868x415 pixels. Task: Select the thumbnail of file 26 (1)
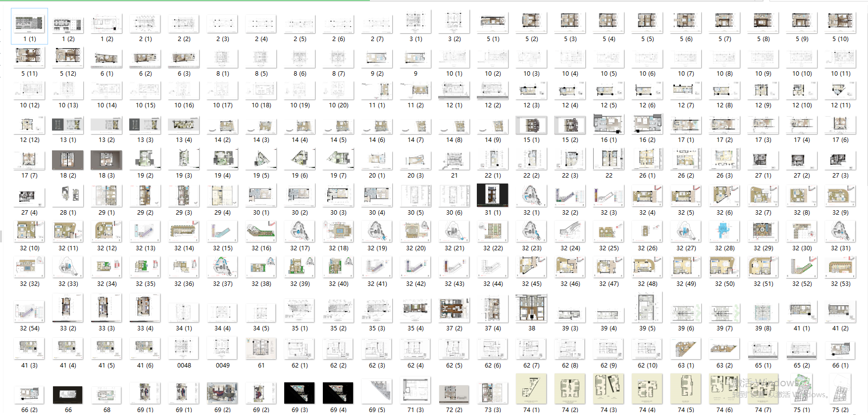pyautogui.click(x=647, y=159)
